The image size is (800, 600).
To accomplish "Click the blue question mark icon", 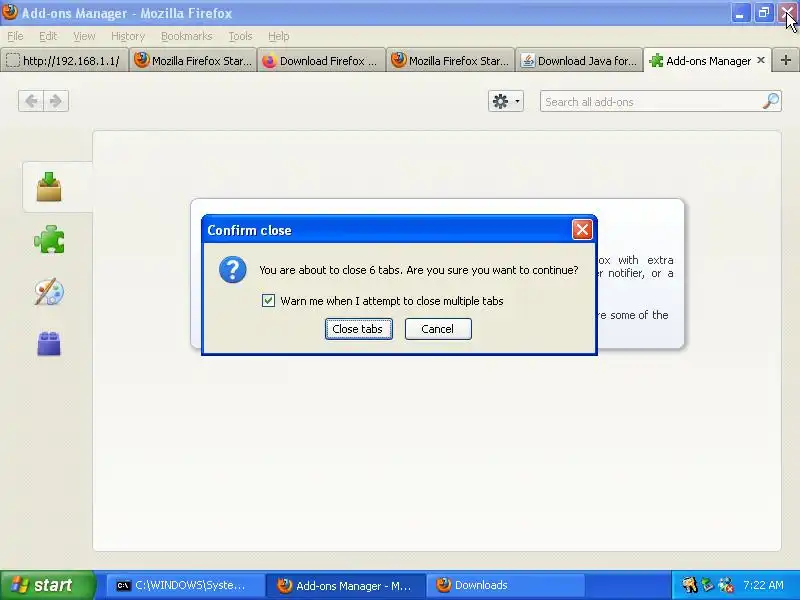I will point(233,270).
